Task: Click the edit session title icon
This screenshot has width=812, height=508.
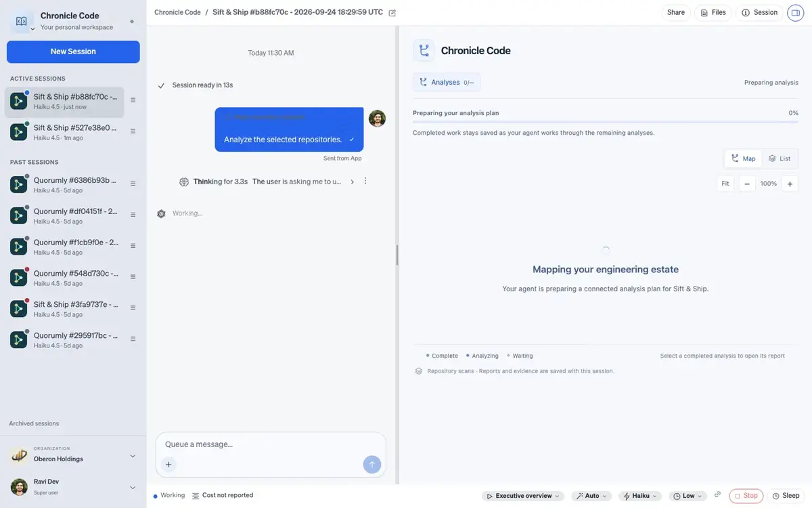Action: 392,13
